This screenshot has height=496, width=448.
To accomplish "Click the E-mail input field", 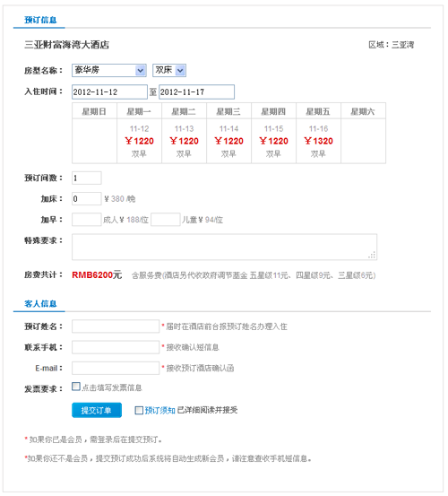I will click(116, 368).
